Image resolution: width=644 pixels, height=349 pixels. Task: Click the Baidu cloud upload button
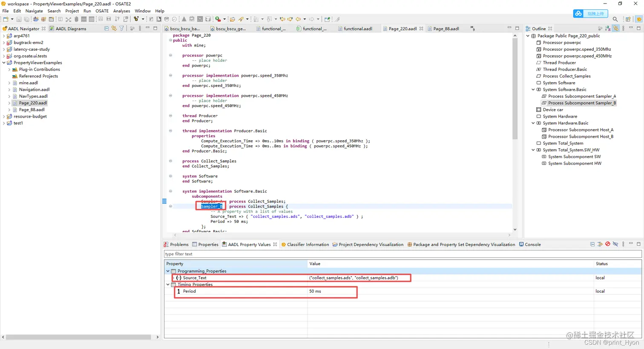pos(590,14)
